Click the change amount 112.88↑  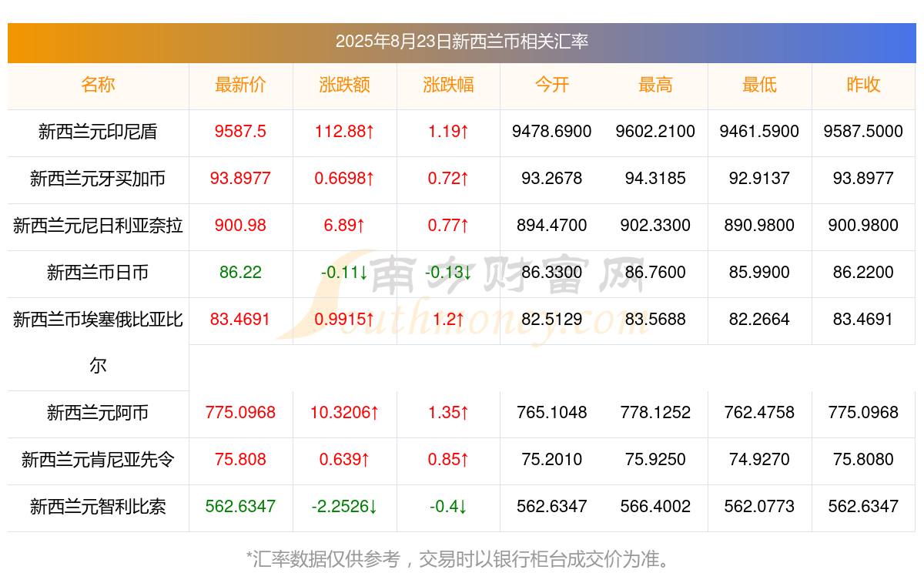[x=344, y=132]
